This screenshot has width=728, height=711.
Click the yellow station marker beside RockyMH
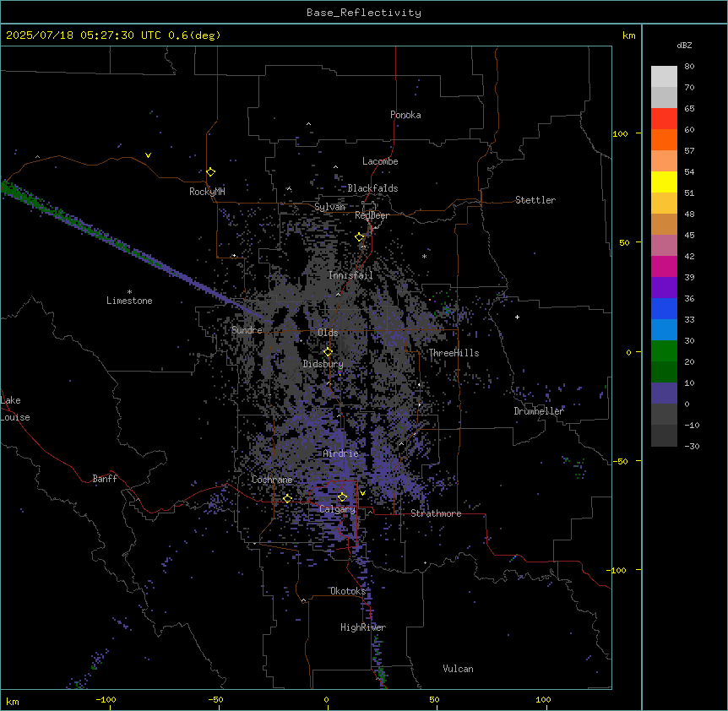coord(211,172)
